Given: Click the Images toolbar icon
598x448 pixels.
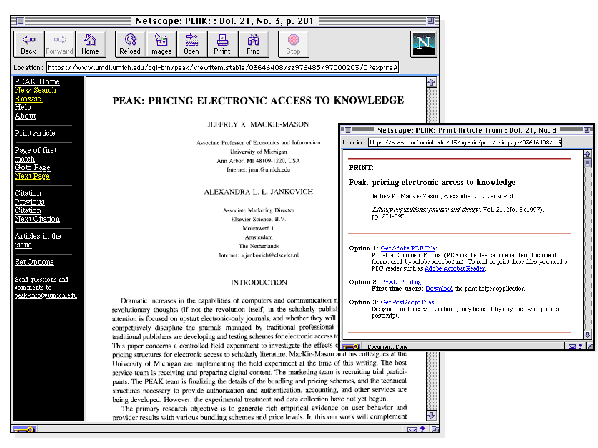Looking at the screenshot, I should point(161,44).
